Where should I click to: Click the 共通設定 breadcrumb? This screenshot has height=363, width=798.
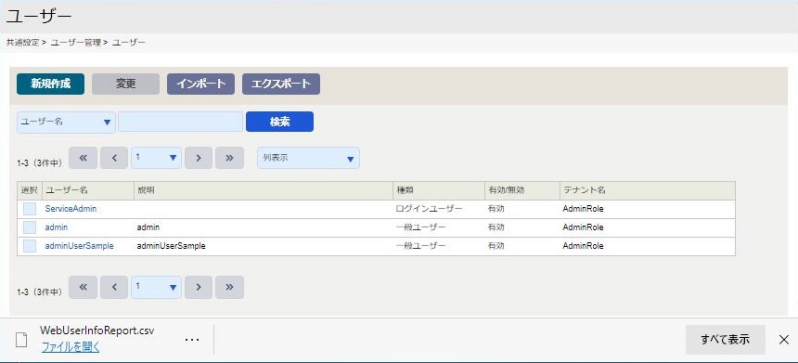[x=22, y=43]
